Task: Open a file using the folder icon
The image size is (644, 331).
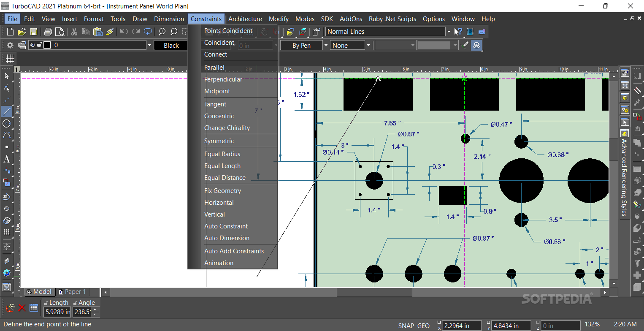Action: tap(22, 32)
